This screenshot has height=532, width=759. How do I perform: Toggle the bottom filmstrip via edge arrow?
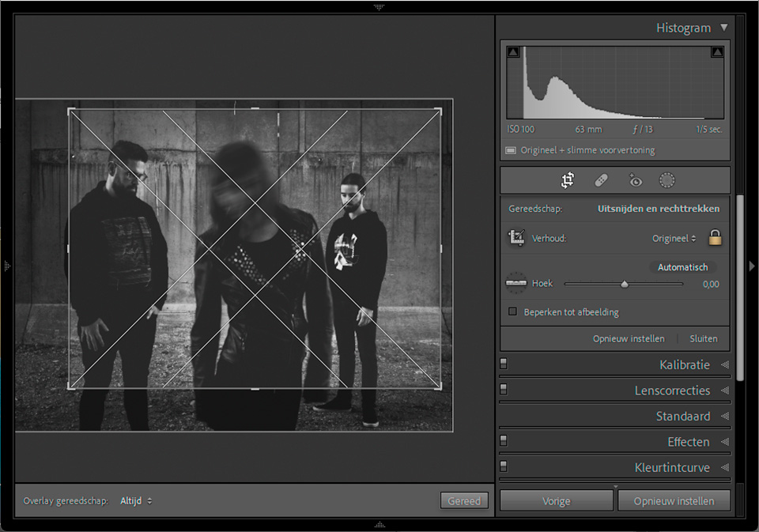coord(380,525)
